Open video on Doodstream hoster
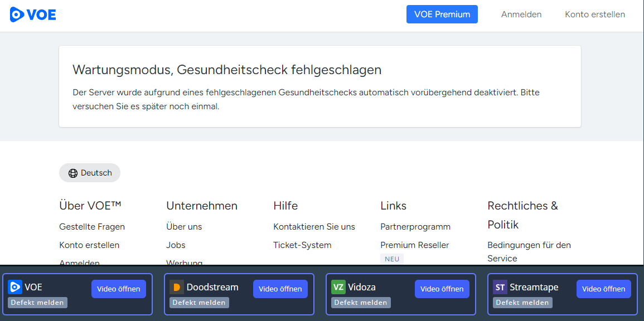The image size is (644, 321). (280, 289)
